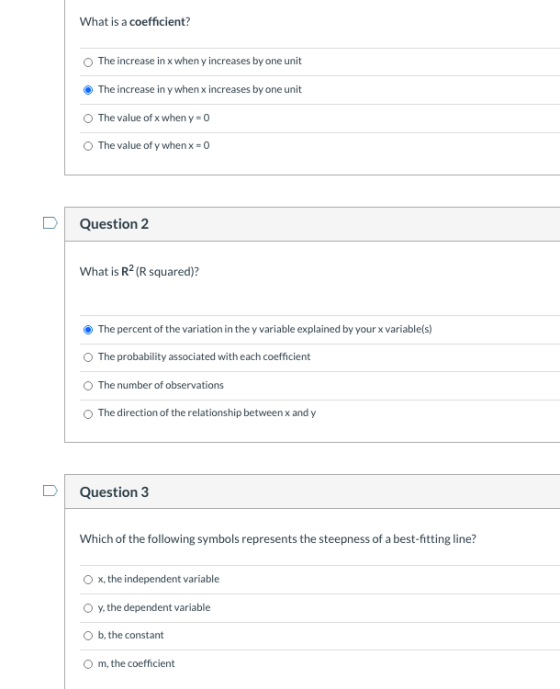Choose 'The value of y when x = 0'
560x689 pixels.
click(88, 146)
